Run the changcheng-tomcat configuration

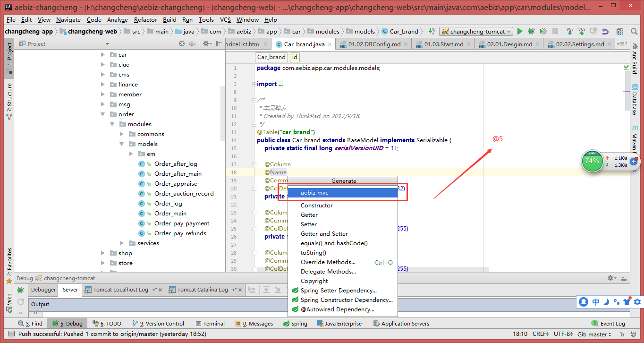point(520,32)
